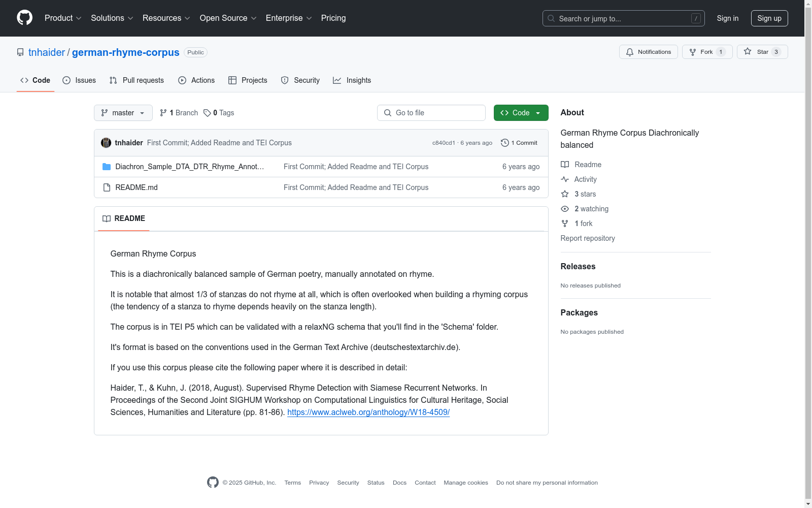Click the page vertical scrollbar
812x508 pixels.
808,254
